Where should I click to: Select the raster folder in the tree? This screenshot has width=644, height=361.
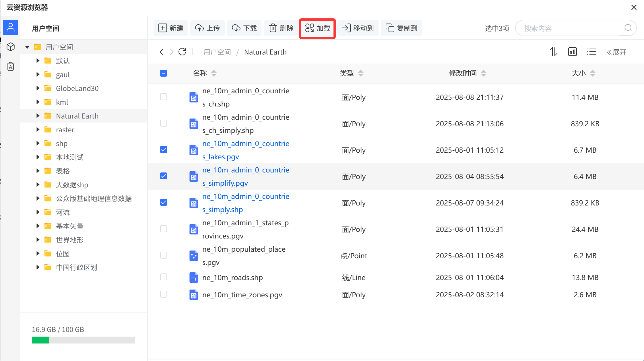coord(65,130)
